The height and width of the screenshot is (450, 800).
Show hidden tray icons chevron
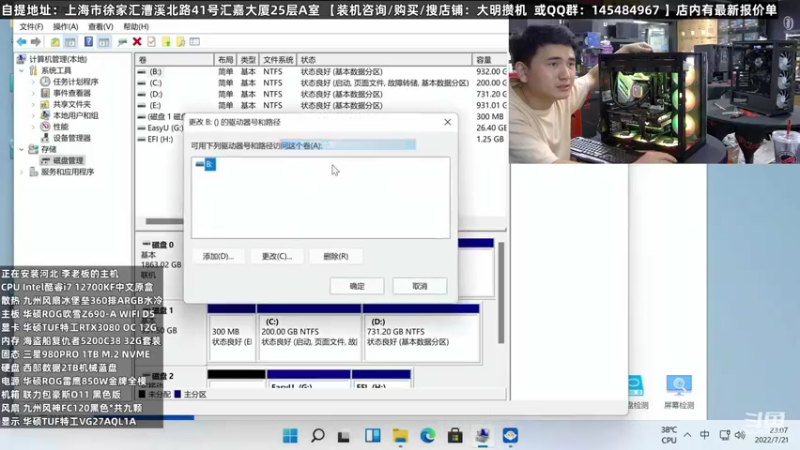coord(687,435)
